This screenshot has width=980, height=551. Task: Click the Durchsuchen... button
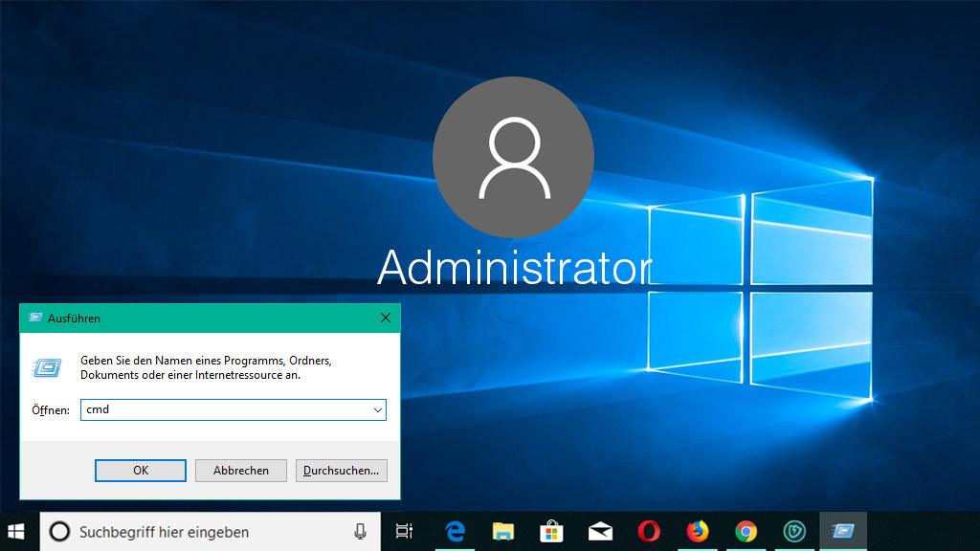[x=342, y=471]
